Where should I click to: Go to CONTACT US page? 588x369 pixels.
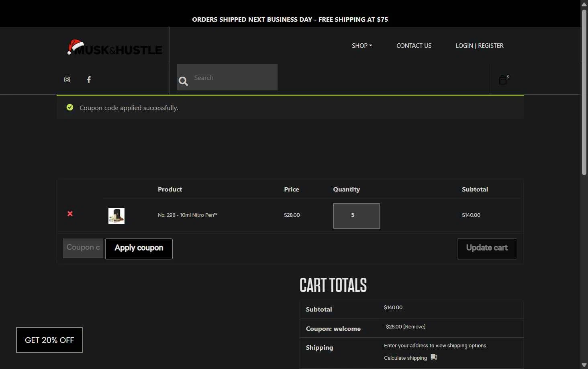click(414, 46)
